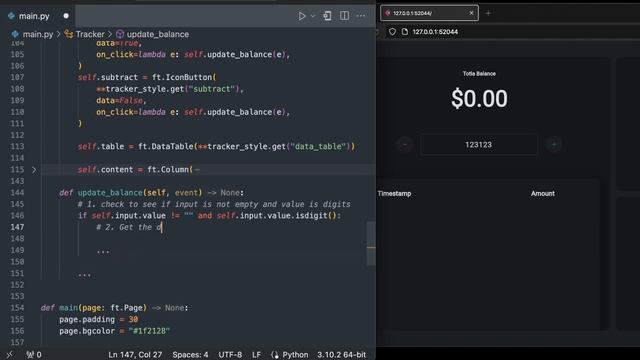Screen dimensions: 640x360
Task: Click the page info icon in address bar
Action: coord(405,32)
